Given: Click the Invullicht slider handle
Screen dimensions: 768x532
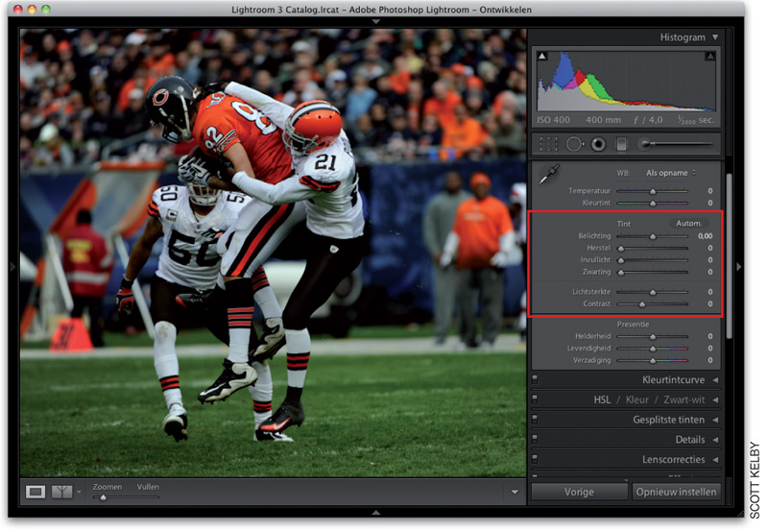Looking at the screenshot, I should tap(621, 260).
